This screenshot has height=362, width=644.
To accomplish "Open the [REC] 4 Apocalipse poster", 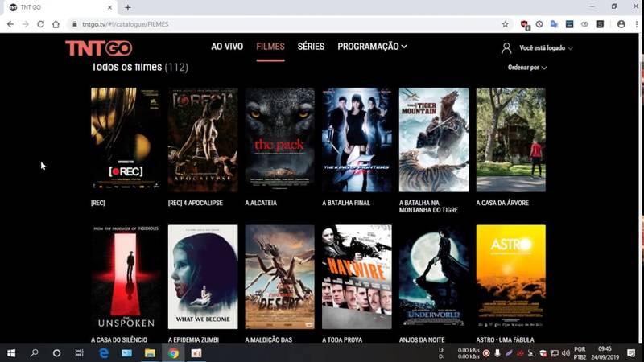I will tap(203, 139).
